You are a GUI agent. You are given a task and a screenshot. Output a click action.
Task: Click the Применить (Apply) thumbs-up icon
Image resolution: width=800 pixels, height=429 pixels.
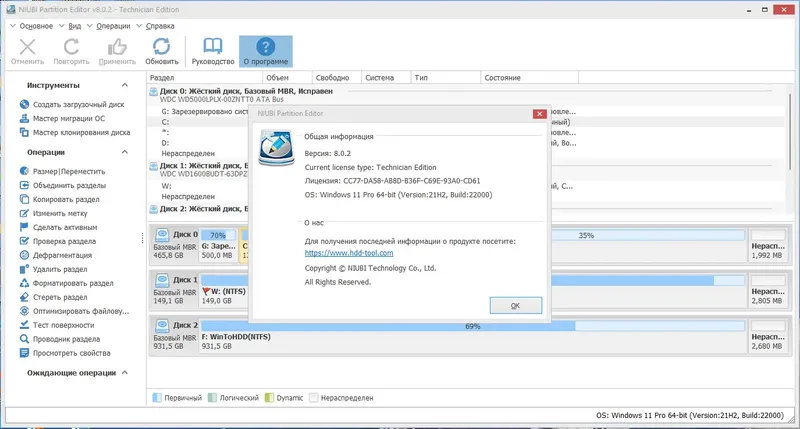point(117,47)
